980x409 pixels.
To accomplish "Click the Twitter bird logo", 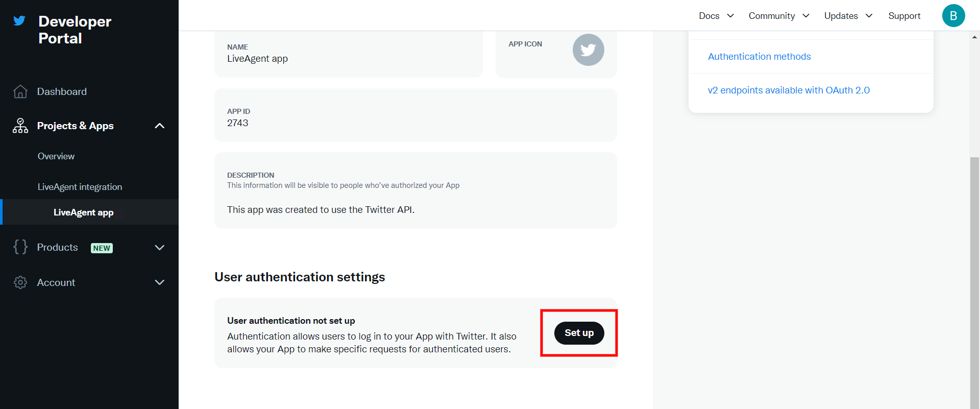I will 19,21.
